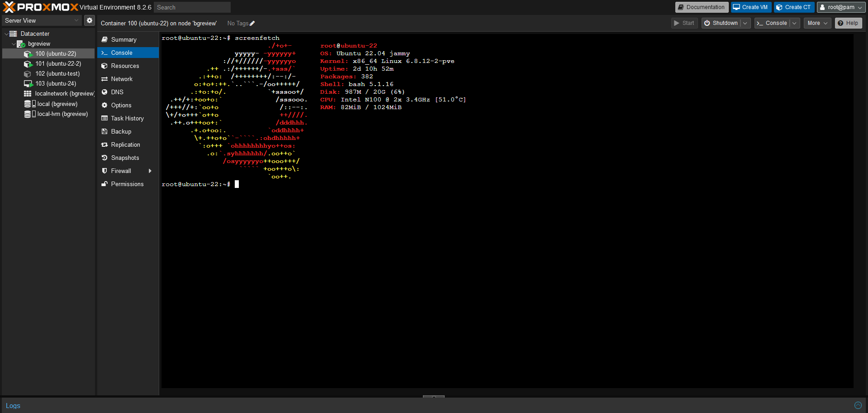
Task: Click the local-lvm storage icon
Action: pos(30,114)
